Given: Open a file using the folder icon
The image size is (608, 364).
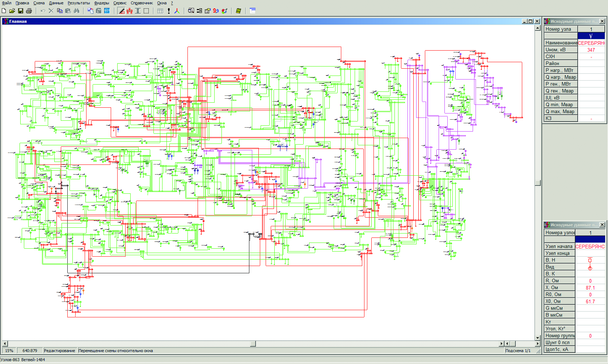Looking at the screenshot, I should point(12,11).
